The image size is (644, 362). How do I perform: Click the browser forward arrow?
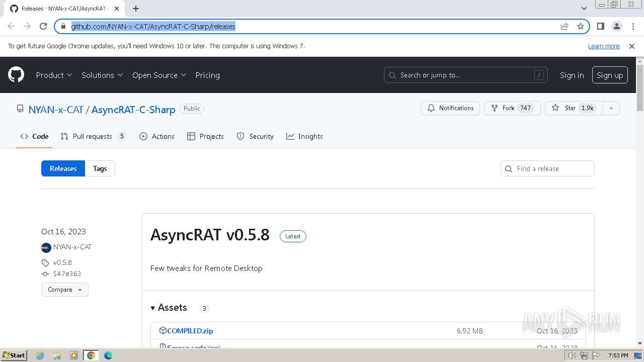pos(27,26)
